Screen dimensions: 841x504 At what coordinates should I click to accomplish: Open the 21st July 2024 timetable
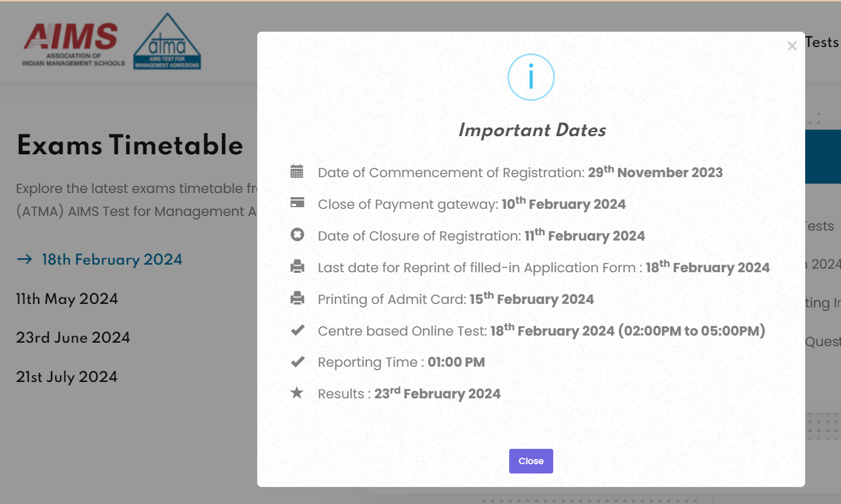click(x=66, y=377)
